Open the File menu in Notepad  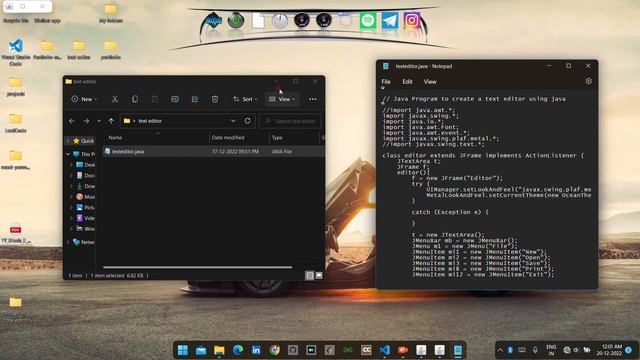pos(386,82)
